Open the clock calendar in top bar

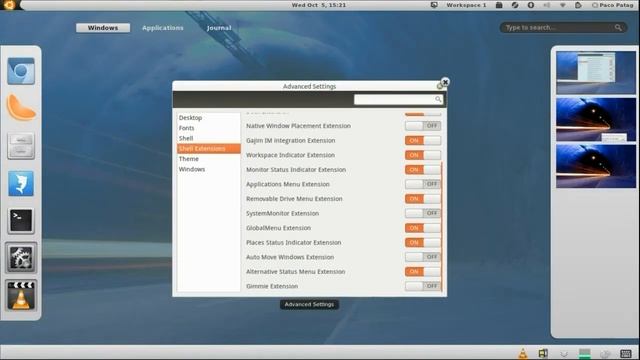coord(319,5)
